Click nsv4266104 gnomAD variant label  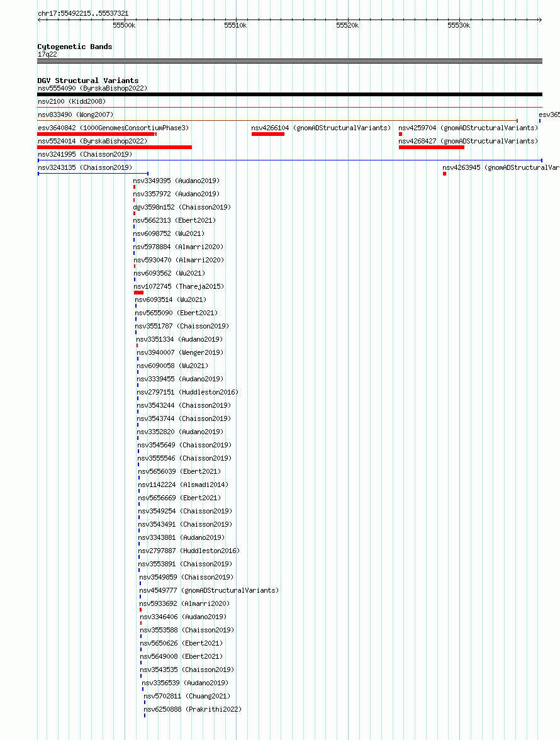[321, 128]
